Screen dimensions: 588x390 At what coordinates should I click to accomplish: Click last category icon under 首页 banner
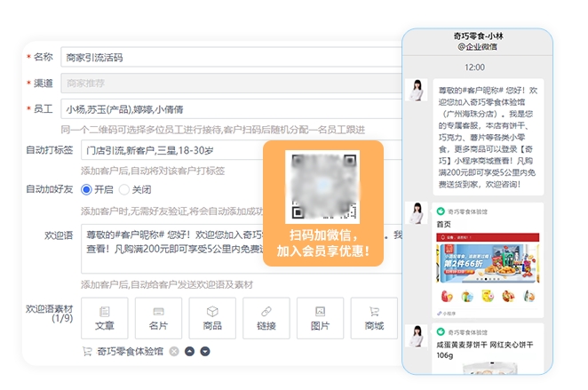tap(529, 296)
